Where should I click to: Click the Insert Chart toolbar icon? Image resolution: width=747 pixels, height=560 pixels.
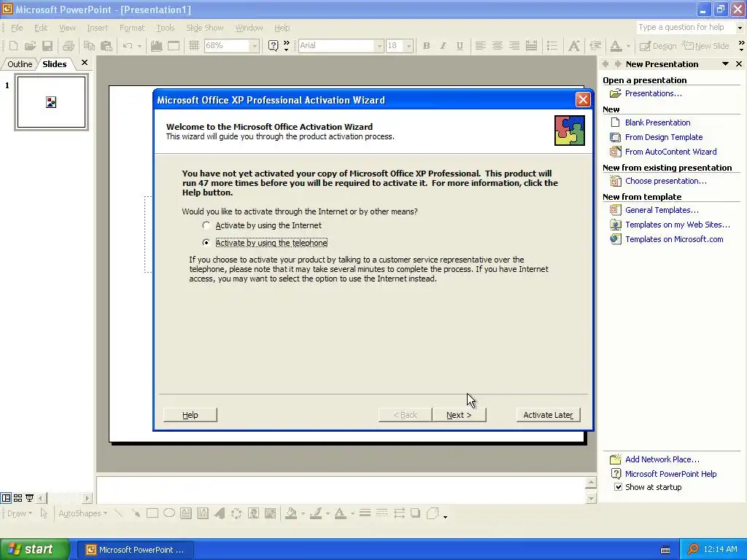coord(156,46)
